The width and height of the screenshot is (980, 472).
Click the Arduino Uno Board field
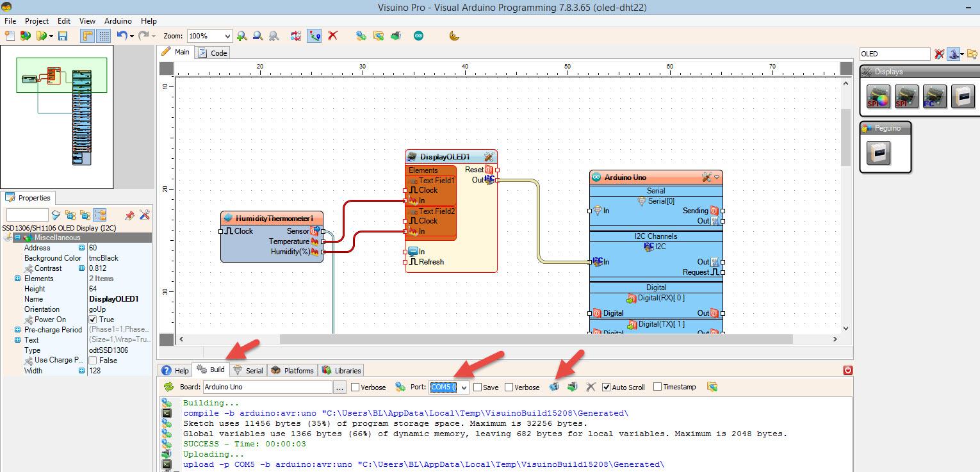267,387
